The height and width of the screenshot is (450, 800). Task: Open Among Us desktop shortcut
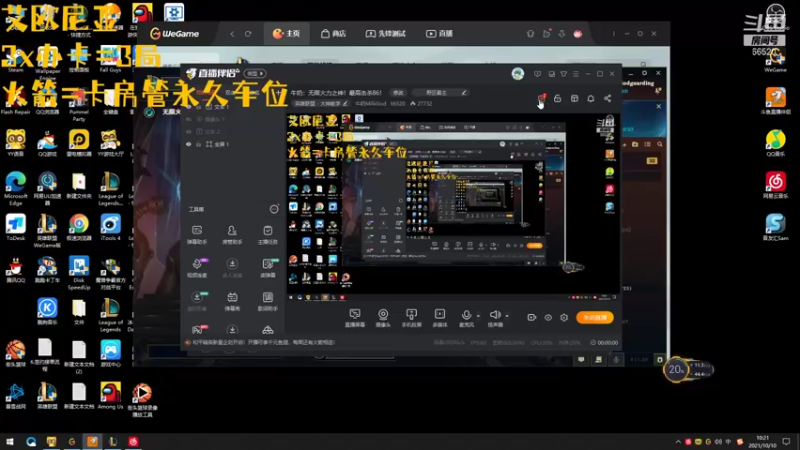(111, 396)
